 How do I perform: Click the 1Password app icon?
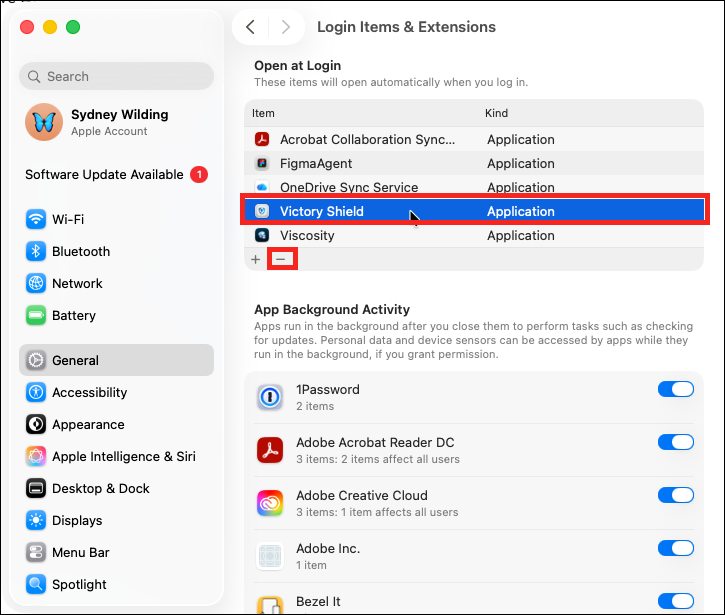click(x=270, y=397)
